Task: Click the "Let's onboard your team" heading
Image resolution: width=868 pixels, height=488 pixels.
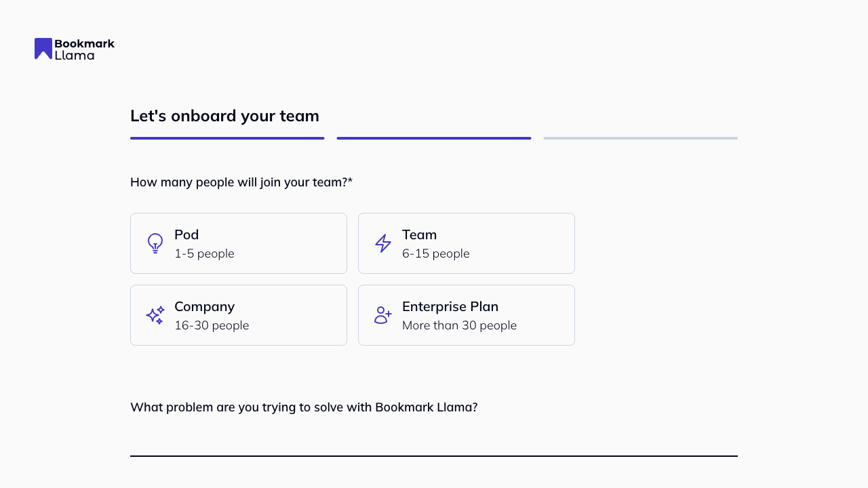Action: click(x=224, y=116)
